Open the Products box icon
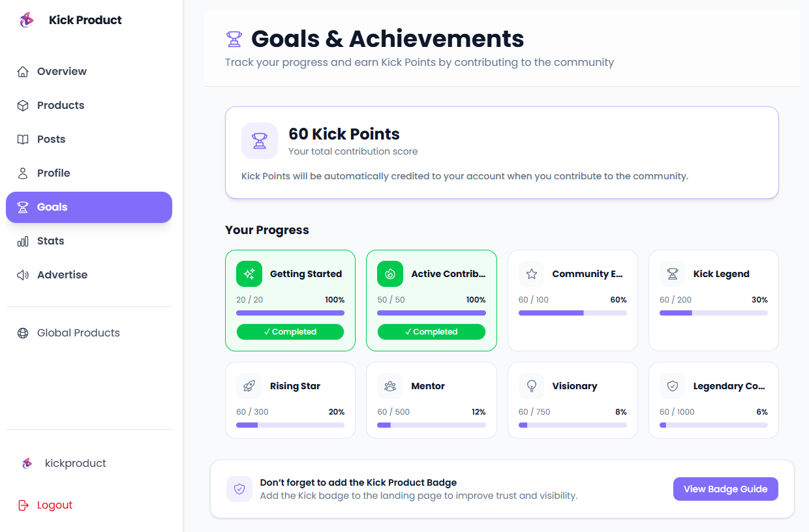The width and height of the screenshot is (809, 532). pos(22,105)
